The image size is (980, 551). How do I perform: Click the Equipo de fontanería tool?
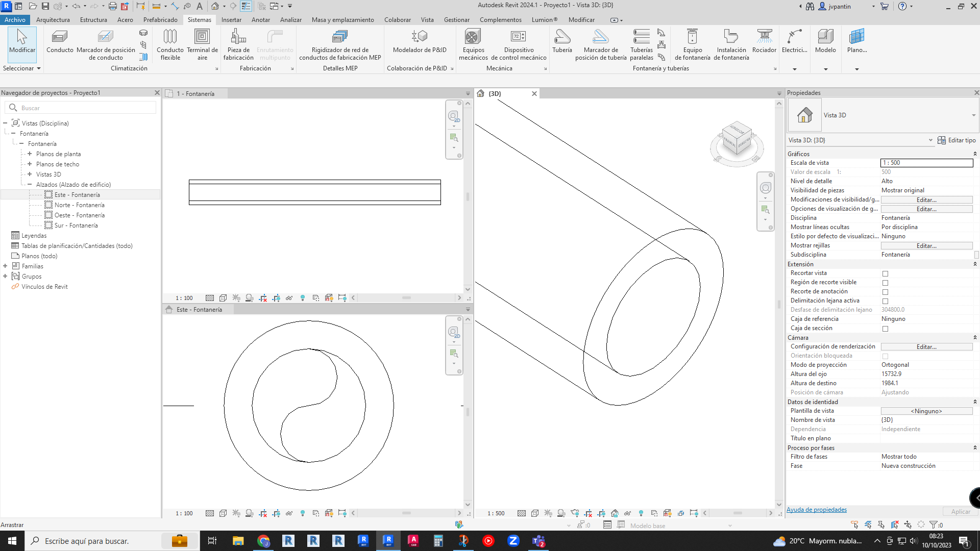coord(692,45)
